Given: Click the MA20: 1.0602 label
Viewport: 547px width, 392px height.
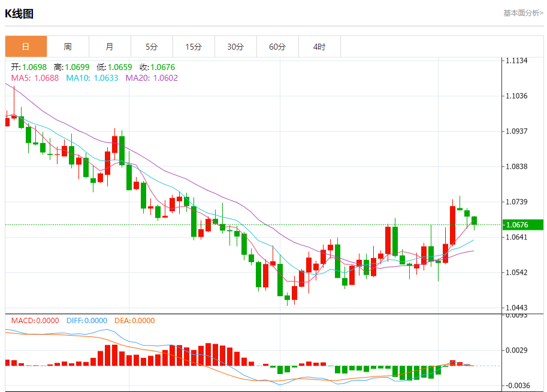Looking at the screenshot, I should (x=152, y=78).
